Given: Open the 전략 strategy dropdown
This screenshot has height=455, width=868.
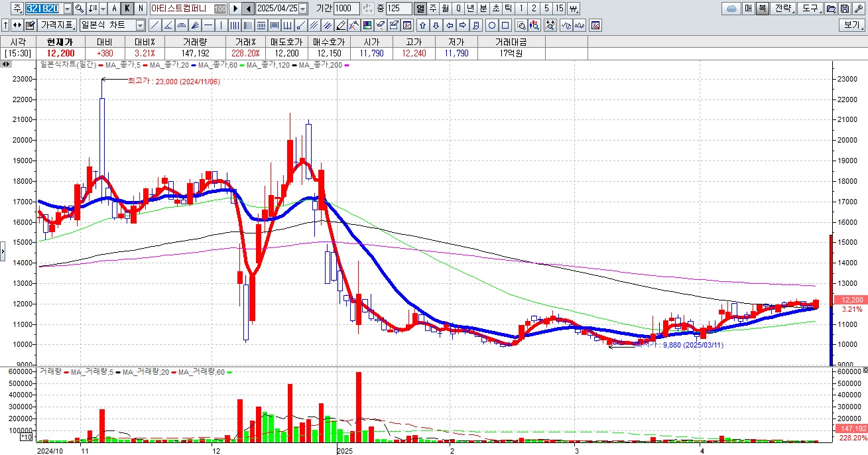Looking at the screenshot, I should [x=783, y=9].
